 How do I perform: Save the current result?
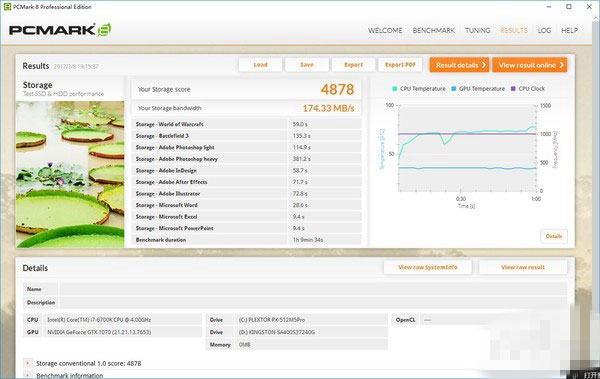(307, 65)
